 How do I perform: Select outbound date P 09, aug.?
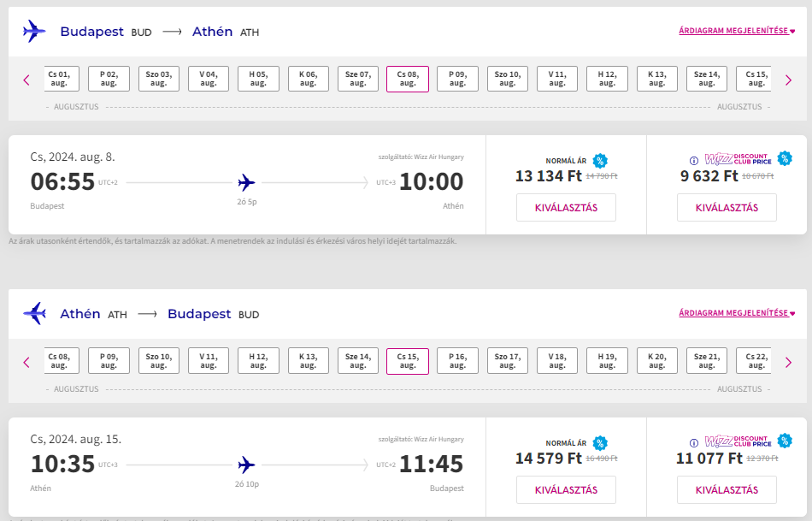pos(457,79)
